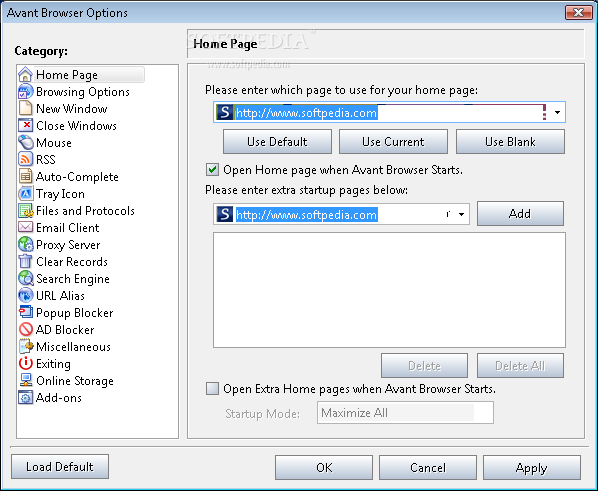Select the Add-ons category
Image resolution: width=598 pixels, height=491 pixels.
tap(59, 398)
